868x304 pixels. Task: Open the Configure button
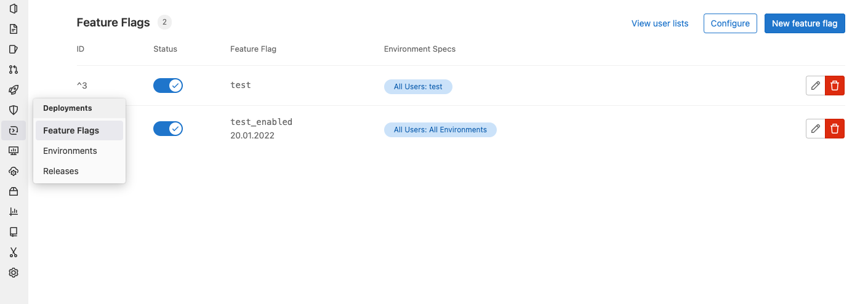pos(730,23)
